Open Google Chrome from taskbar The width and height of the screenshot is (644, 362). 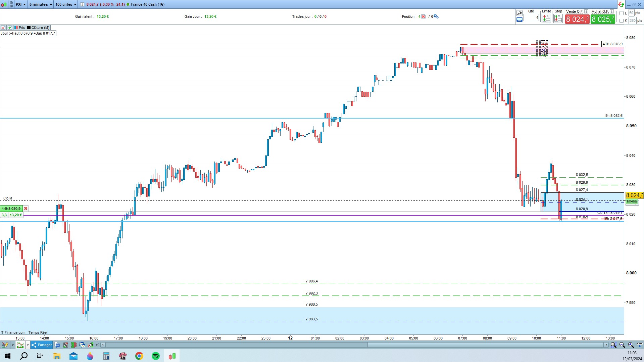coord(139,356)
